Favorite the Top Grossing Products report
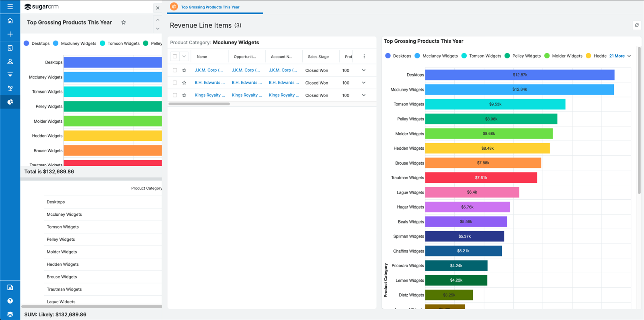644x320 pixels. (123, 23)
